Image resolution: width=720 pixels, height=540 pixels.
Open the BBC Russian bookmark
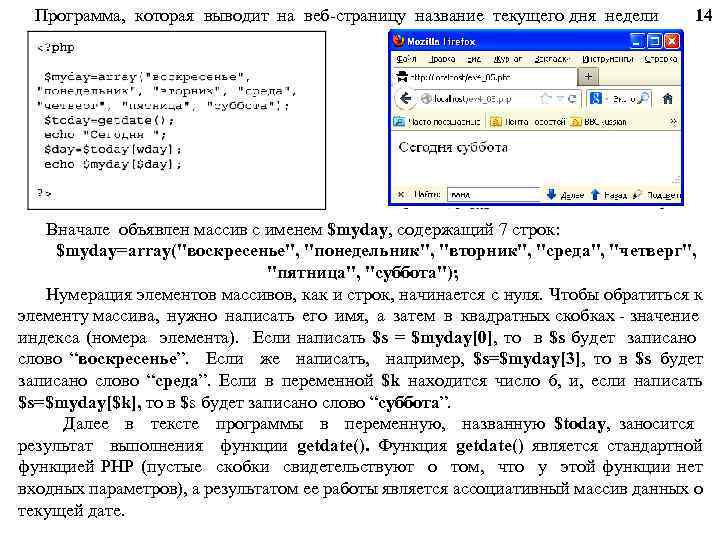(x=599, y=122)
